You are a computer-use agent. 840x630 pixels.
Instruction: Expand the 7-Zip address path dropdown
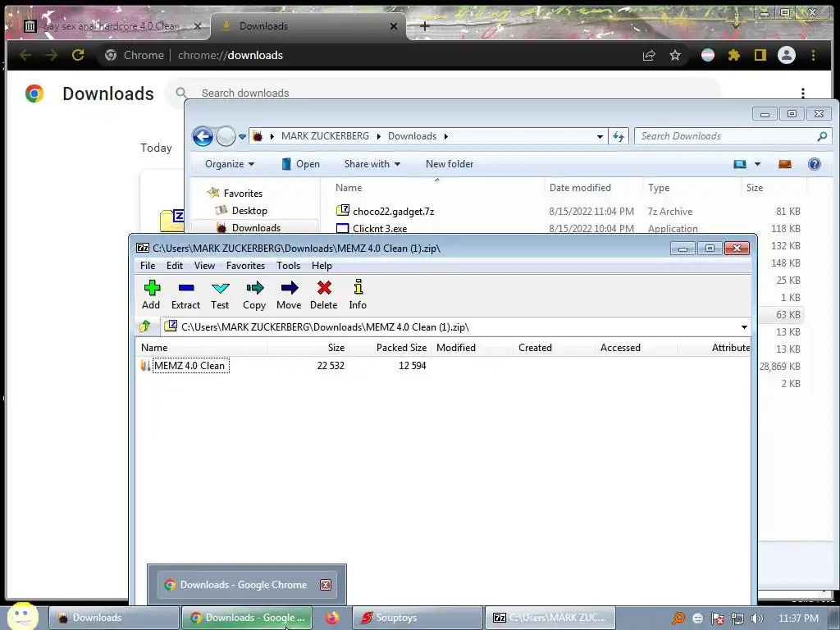click(x=744, y=327)
